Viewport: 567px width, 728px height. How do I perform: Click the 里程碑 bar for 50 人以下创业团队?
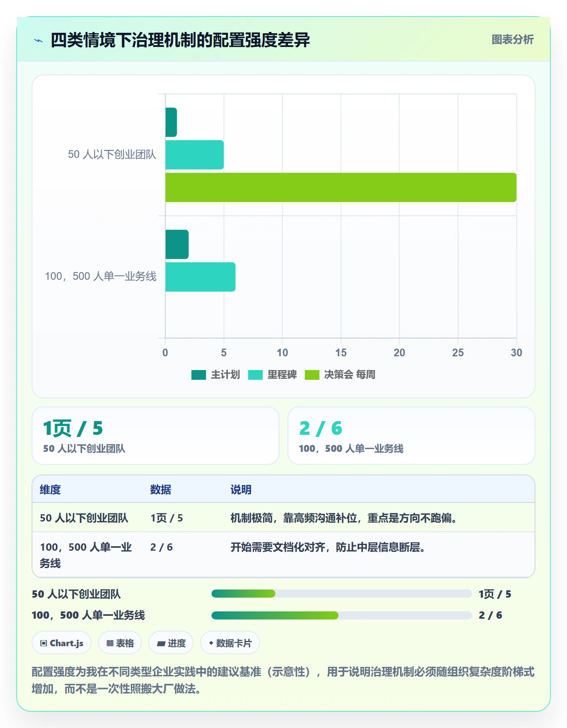point(194,155)
